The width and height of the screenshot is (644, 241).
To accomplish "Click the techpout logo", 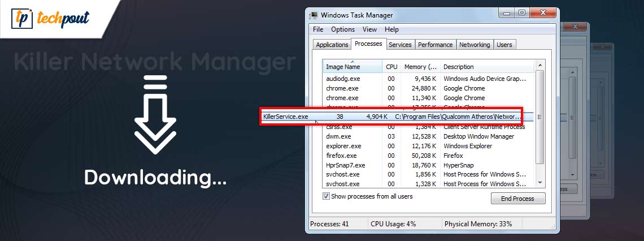I will coord(50,19).
